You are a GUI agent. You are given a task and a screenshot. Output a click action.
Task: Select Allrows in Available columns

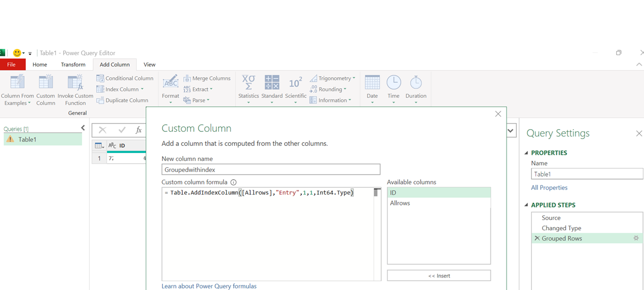pos(439,203)
